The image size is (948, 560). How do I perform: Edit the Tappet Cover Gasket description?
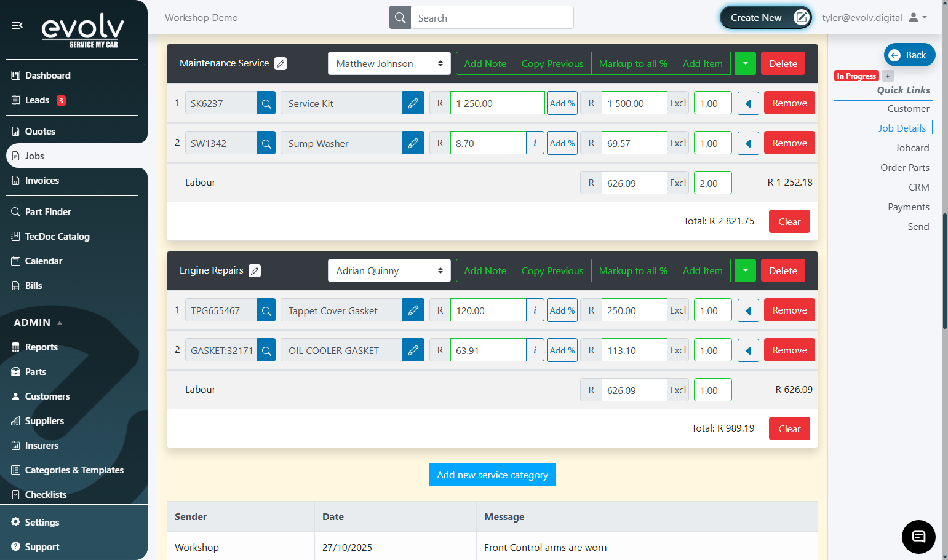(413, 310)
